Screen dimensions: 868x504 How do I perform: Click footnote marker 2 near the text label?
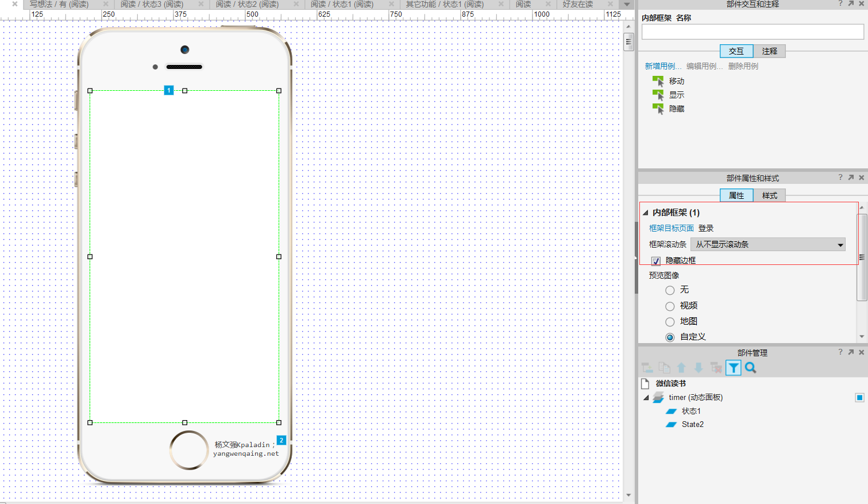point(281,440)
